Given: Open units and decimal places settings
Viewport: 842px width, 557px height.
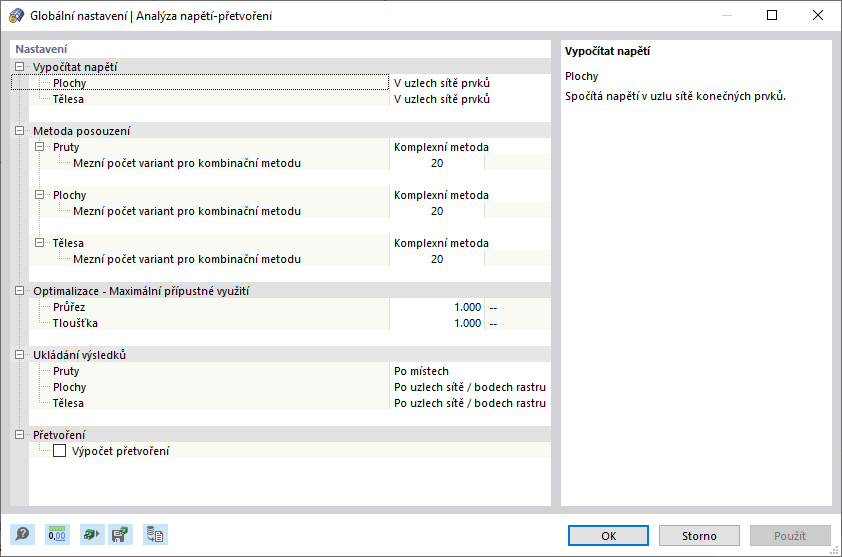Looking at the screenshot, I should 58,535.
